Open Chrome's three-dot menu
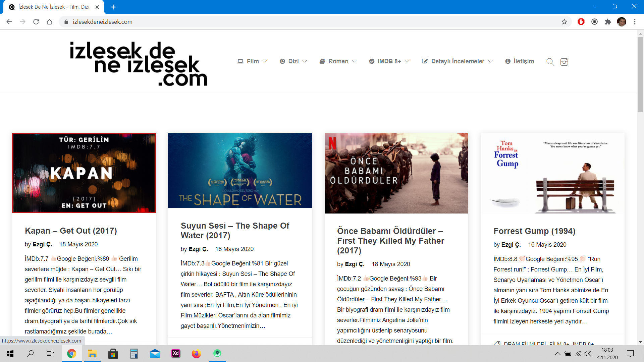Screen dimensions: 644x362 point(635,22)
